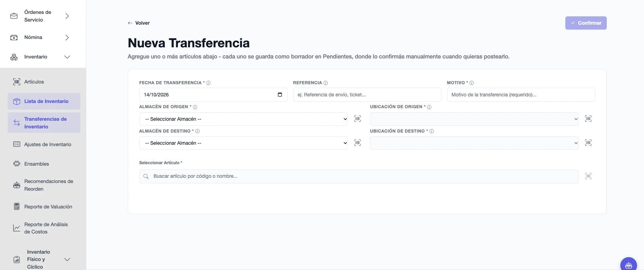Show info for Ubicación de Origen
This screenshot has width=644, height=270.
tap(429, 107)
